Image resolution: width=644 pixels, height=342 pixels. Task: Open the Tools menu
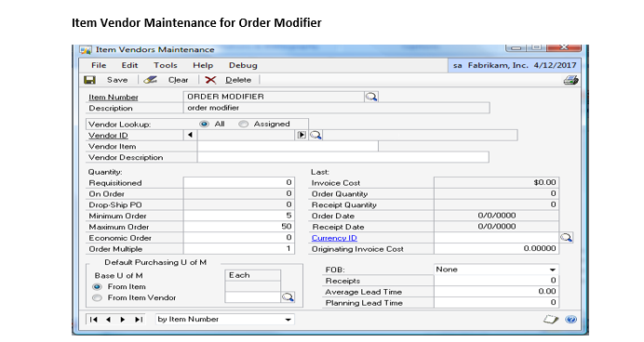click(x=165, y=65)
